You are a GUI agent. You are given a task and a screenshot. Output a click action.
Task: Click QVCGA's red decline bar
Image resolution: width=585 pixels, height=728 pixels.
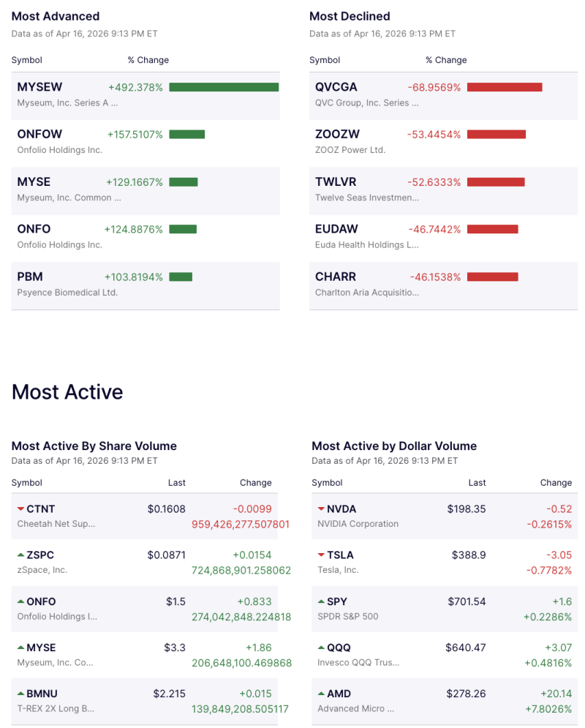pyautogui.click(x=505, y=86)
